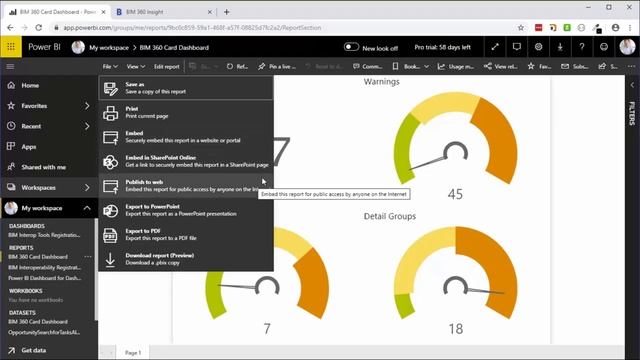Image resolution: width=640 pixels, height=360 pixels.
Task: Click the browser address bar
Action: click(286, 28)
